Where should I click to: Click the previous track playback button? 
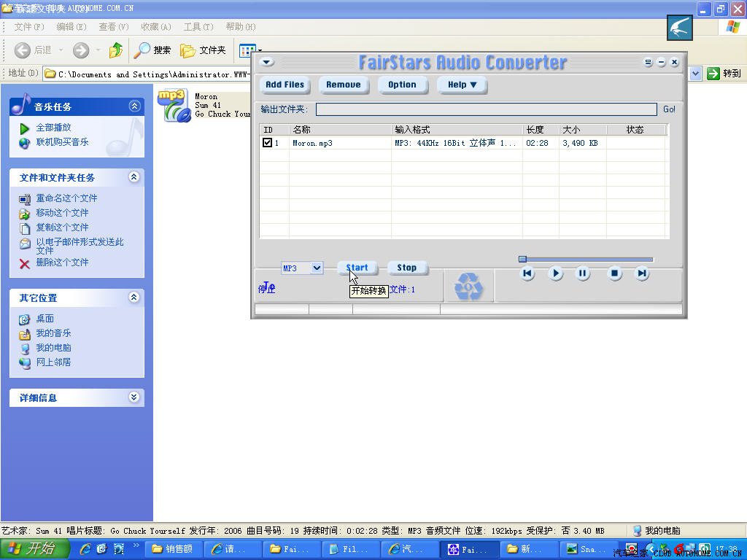pos(527,273)
